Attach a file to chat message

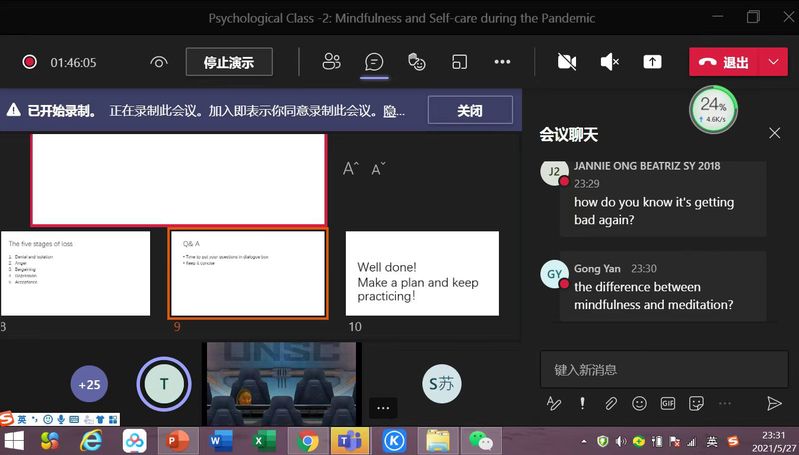coord(610,403)
